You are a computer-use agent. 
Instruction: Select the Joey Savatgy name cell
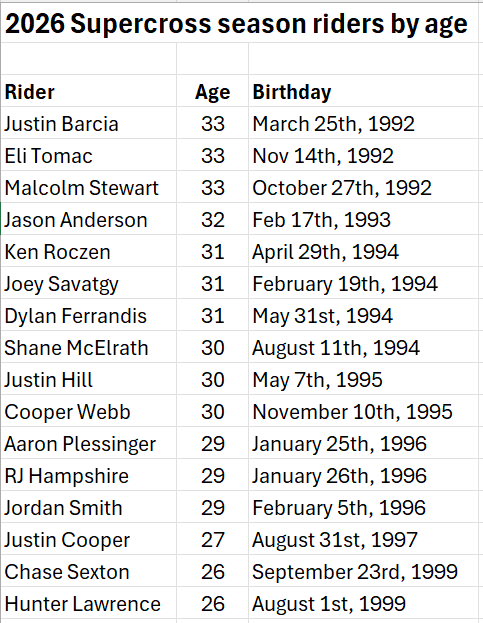89,283
